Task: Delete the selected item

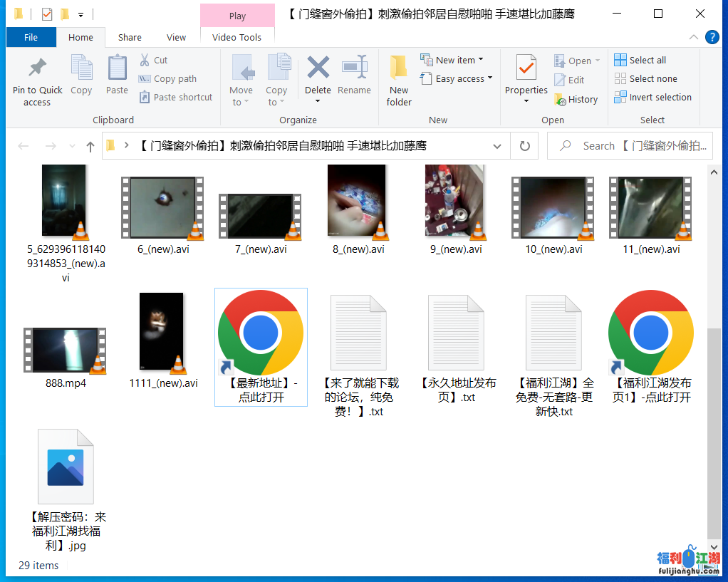Action: [318, 78]
